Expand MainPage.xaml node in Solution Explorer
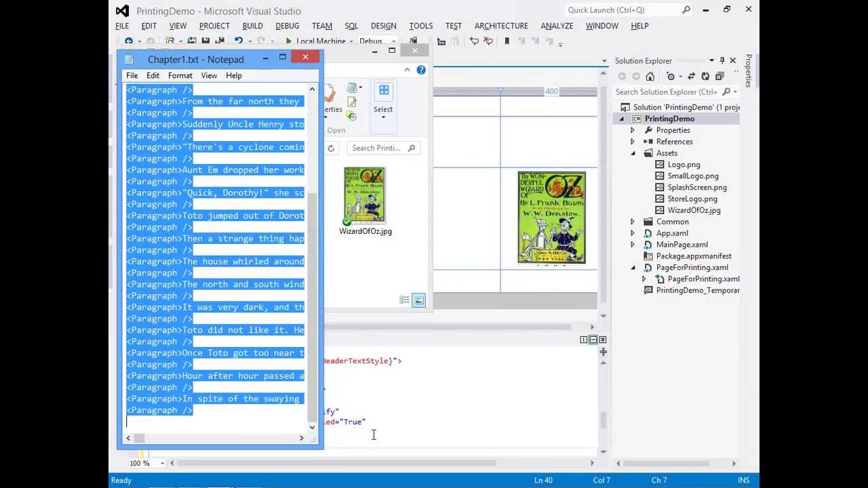This screenshot has width=868, height=488. [x=633, y=245]
